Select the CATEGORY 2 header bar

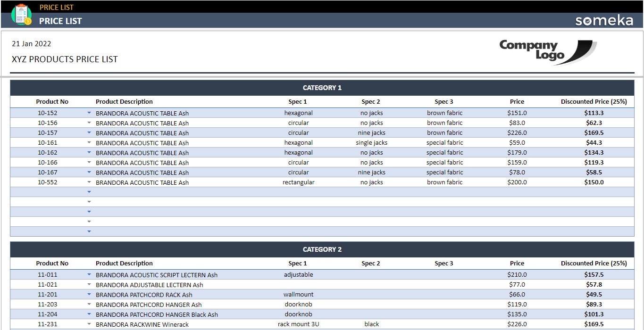point(322,249)
